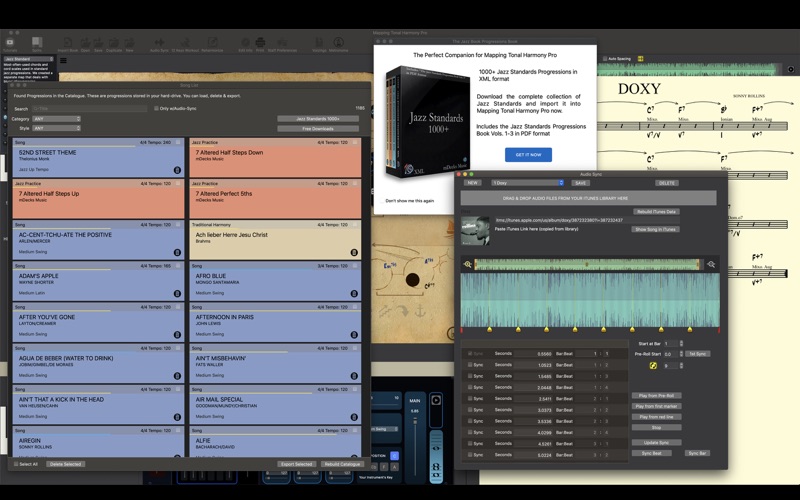Viewport: 800px width, 500px height.
Task: Open Tutorials from the main toolbar
Action: [10, 43]
